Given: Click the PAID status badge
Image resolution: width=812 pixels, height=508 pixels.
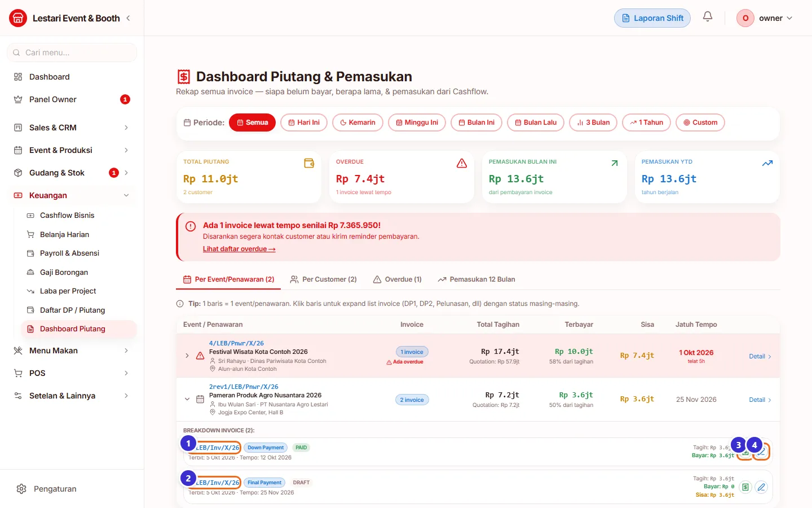Looking at the screenshot, I should [x=301, y=448].
